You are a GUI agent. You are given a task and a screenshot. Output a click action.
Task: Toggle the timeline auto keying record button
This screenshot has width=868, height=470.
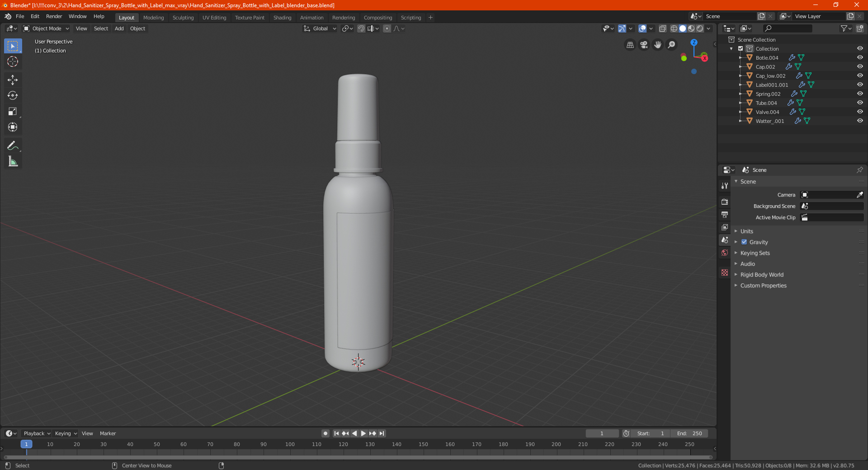325,433
